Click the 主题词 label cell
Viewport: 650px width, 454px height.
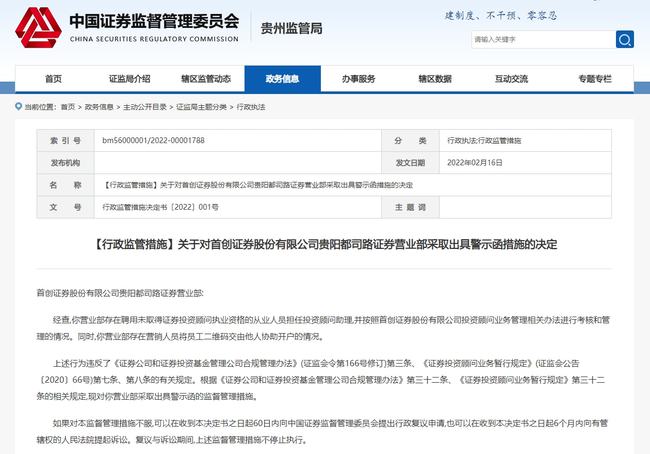coord(410,207)
